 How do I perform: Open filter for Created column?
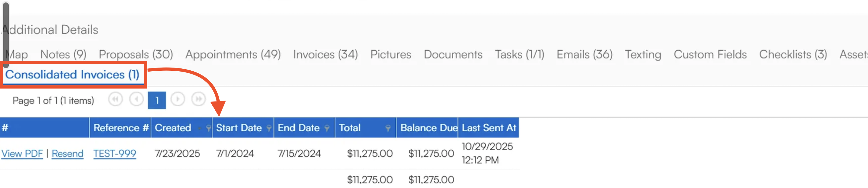209,128
